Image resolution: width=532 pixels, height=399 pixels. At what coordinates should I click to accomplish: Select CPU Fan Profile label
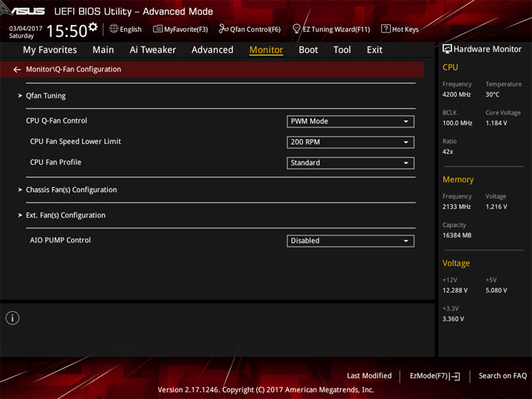click(55, 162)
